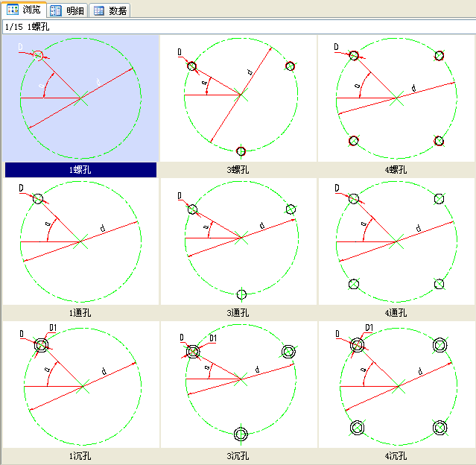Click the text field showing 1/15 1螺孔
Screen dimensions: 476x465
238,27
